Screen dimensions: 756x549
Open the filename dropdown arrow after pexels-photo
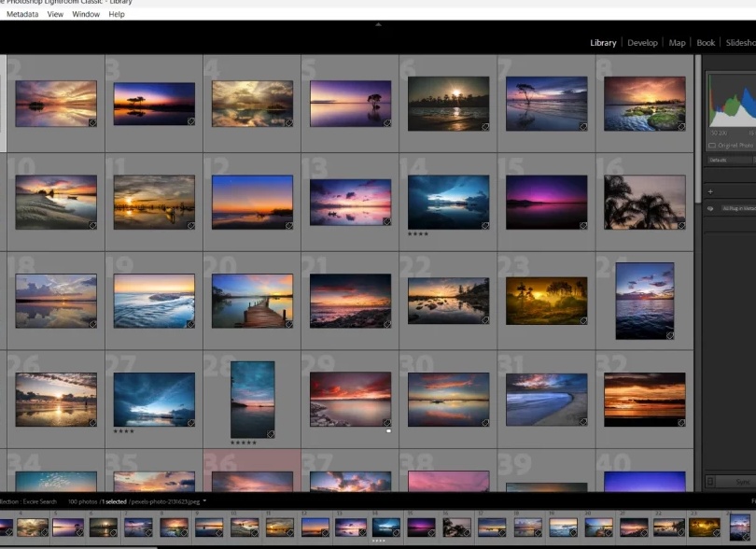click(204, 501)
